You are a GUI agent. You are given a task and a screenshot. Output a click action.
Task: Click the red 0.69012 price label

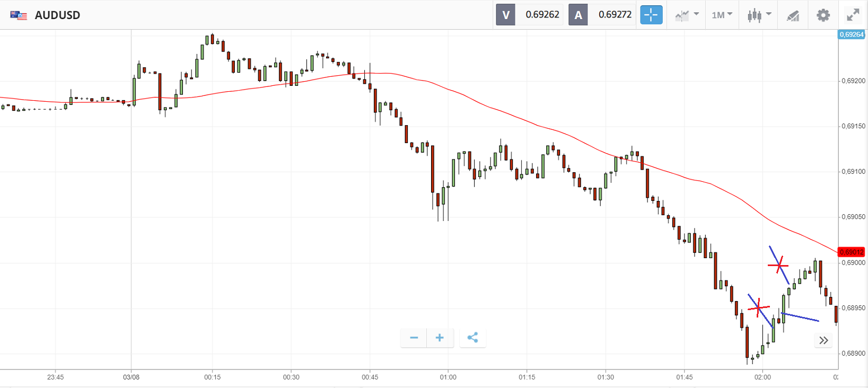(852, 252)
